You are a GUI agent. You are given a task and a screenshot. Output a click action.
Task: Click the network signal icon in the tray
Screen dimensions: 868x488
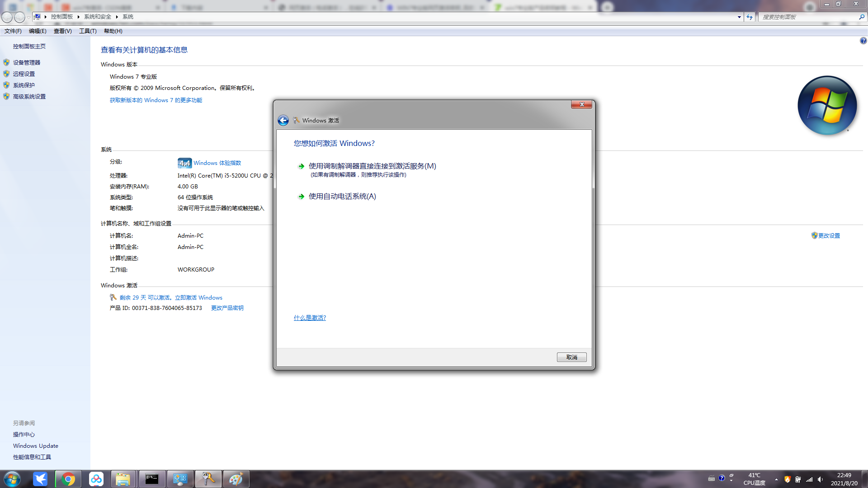click(809, 479)
